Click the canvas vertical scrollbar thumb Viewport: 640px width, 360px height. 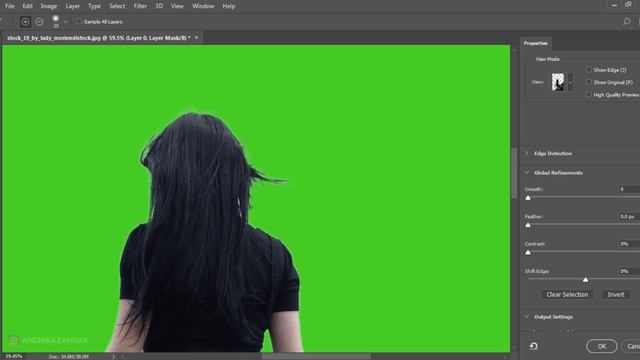point(514,173)
